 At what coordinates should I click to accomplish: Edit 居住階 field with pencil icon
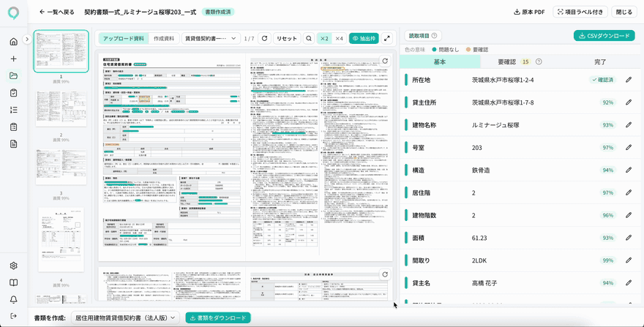[629, 192]
